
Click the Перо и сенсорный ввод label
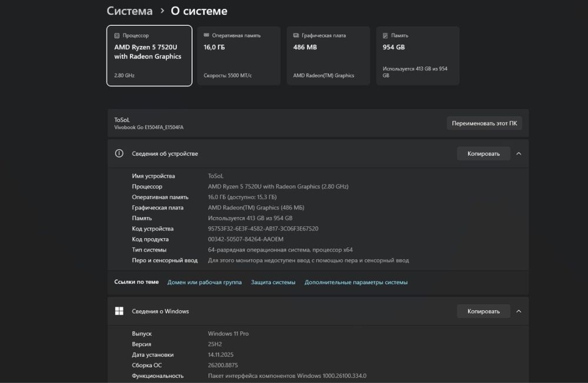pos(165,260)
